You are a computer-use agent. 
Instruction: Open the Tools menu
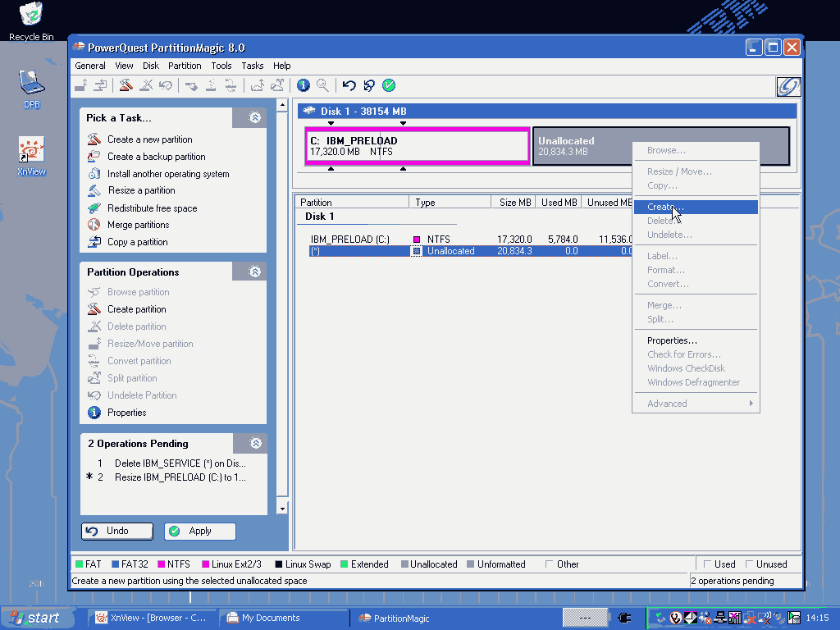point(221,66)
